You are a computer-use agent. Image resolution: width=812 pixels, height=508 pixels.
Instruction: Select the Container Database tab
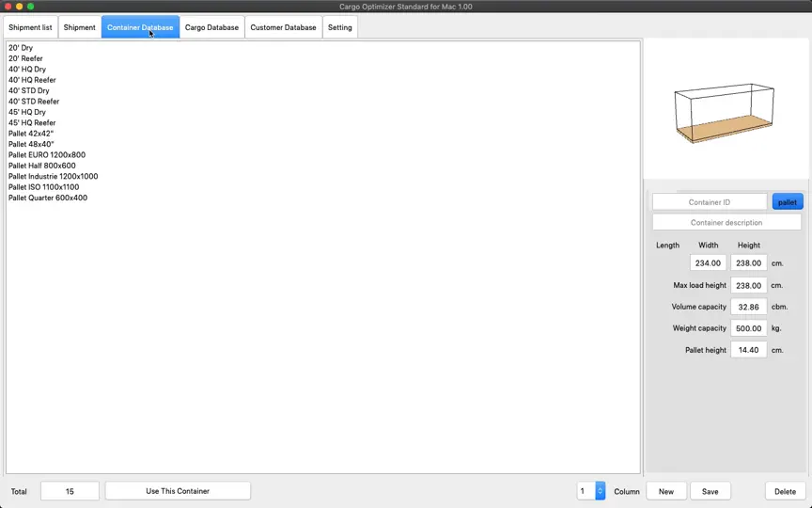pyautogui.click(x=140, y=27)
